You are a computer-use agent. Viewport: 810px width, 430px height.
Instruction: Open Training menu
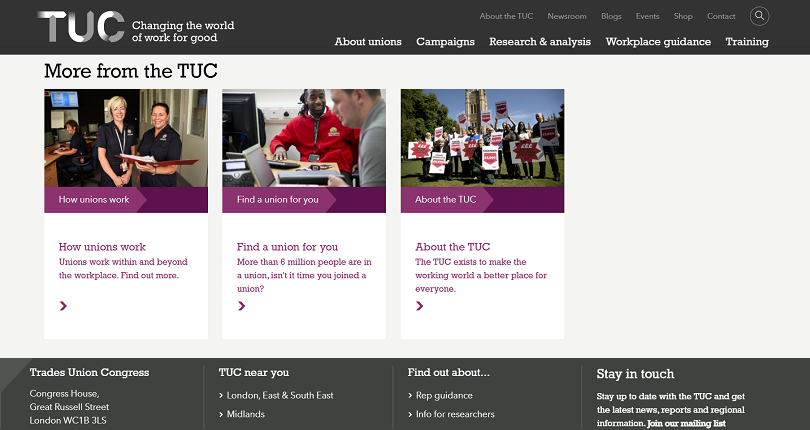[747, 42]
